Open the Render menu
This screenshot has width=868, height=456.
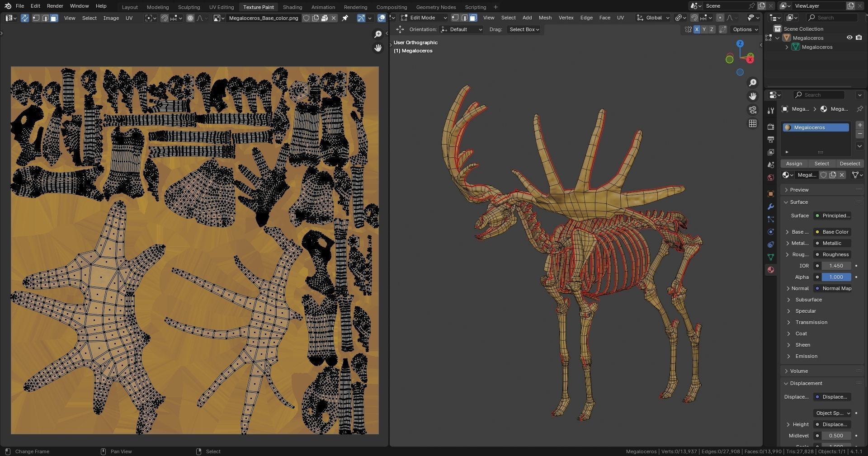[55, 6]
